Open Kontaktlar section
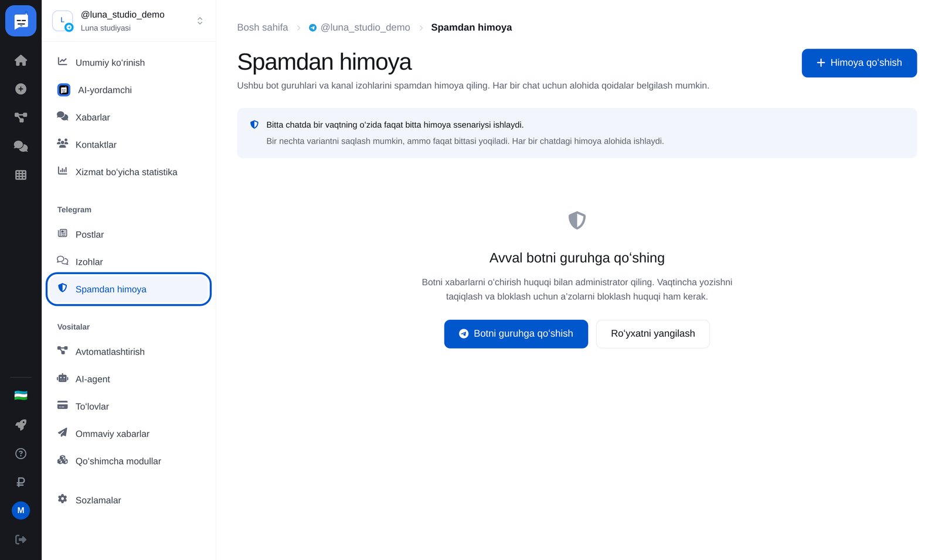Image resolution: width=938 pixels, height=560 pixels. coord(129,145)
